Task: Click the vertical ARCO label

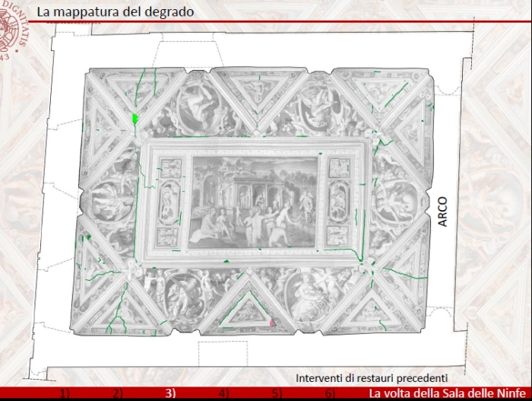Action: pyautogui.click(x=443, y=212)
